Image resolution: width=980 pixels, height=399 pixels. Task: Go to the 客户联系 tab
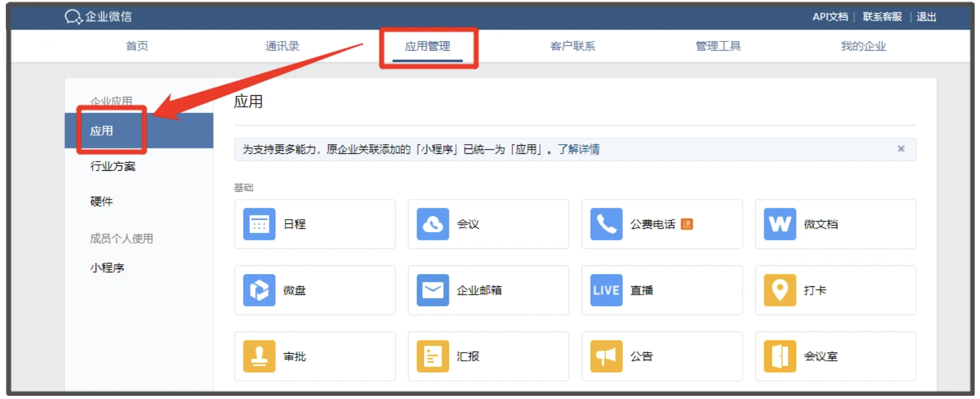coord(573,46)
